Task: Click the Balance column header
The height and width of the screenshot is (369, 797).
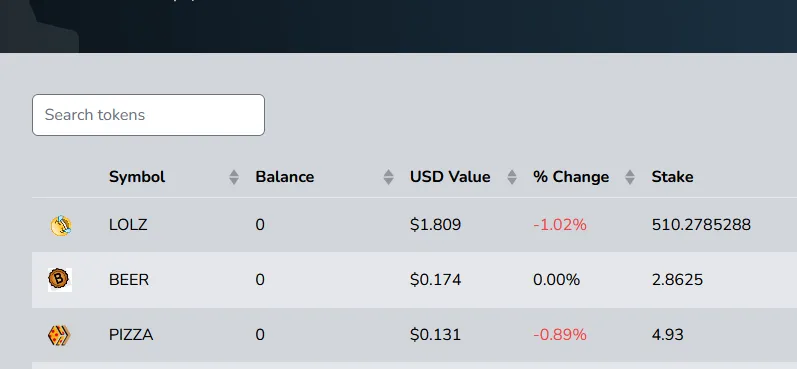Action: pyautogui.click(x=285, y=177)
